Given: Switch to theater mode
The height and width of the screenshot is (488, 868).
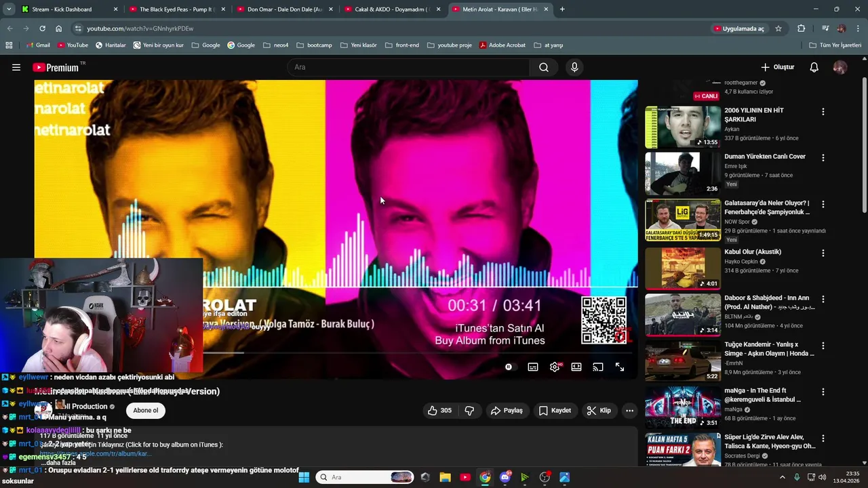Looking at the screenshot, I should click(x=576, y=367).
